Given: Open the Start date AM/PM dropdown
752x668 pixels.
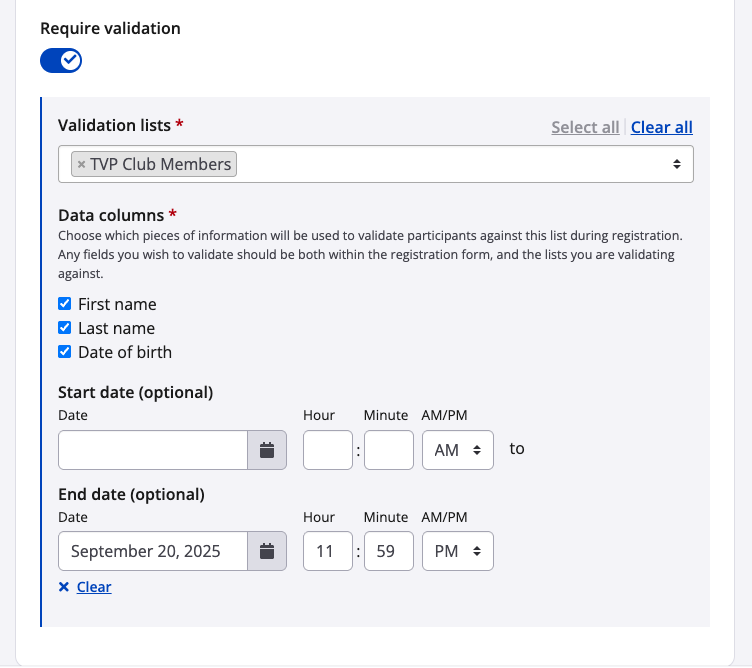Looking at the screenshot, I should [x=458, y=450].
